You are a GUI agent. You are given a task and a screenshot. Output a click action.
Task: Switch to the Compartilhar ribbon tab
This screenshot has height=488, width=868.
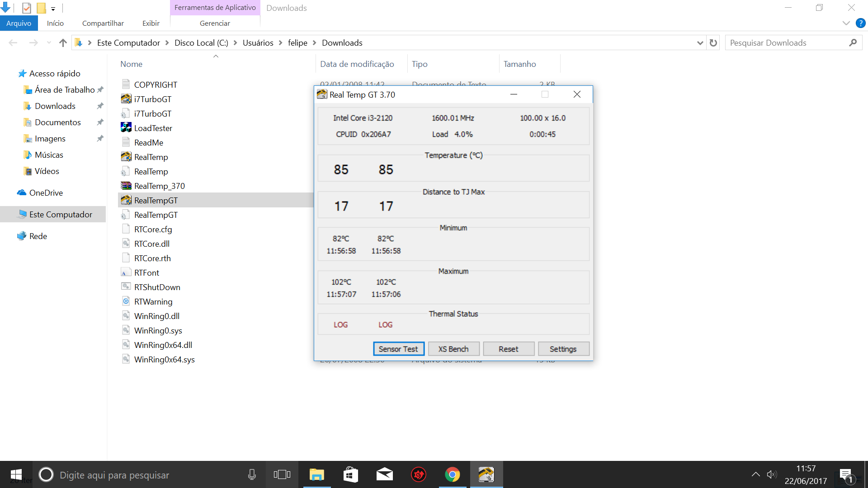pyautogui.click(x=103, y=23)
